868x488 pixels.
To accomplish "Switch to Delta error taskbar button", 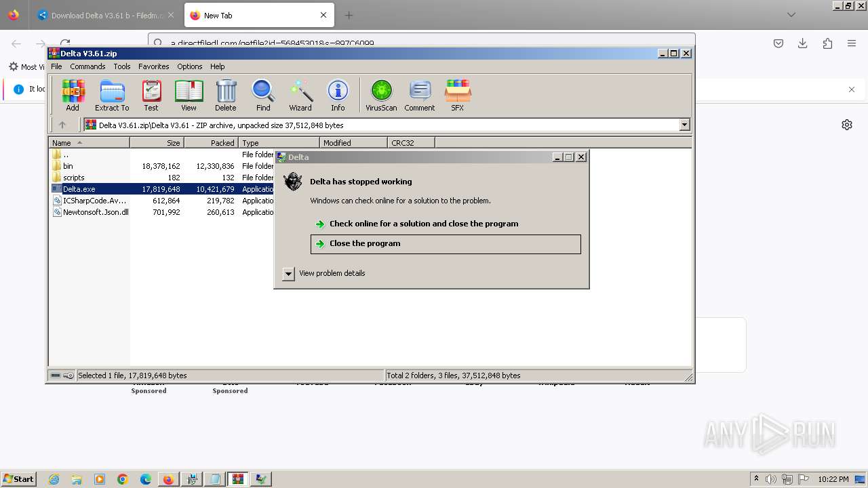I will tap(260, 479).
